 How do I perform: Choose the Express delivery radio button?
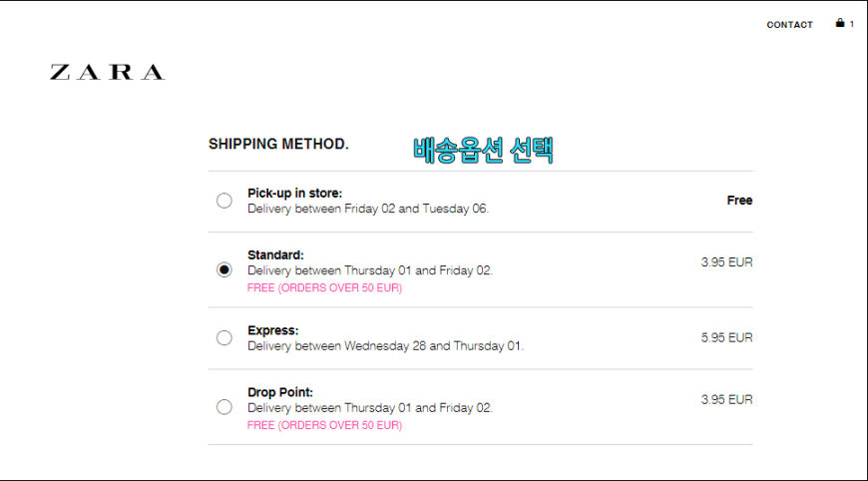click(224, 337)
